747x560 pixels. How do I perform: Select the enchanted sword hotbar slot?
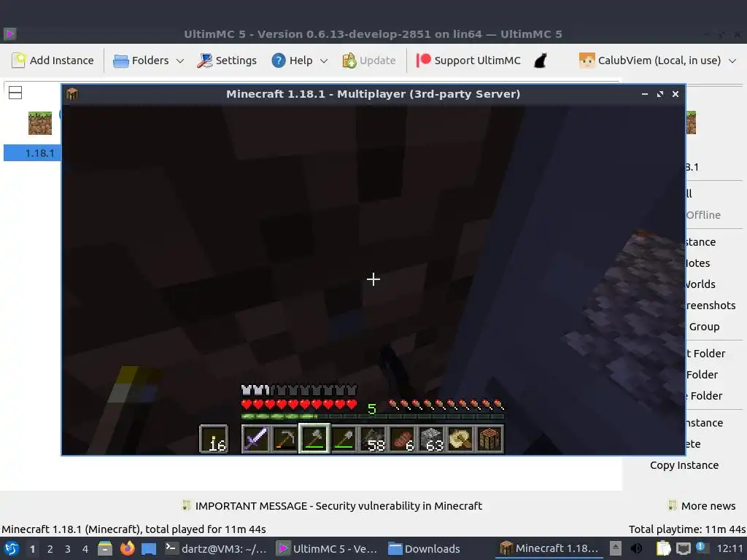pos(255,439)
